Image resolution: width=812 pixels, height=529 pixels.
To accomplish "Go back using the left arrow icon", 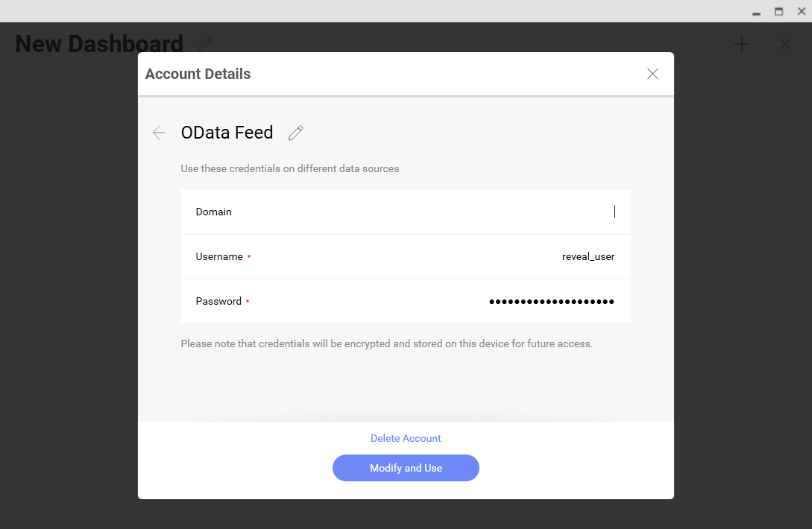I will (158, 133).
